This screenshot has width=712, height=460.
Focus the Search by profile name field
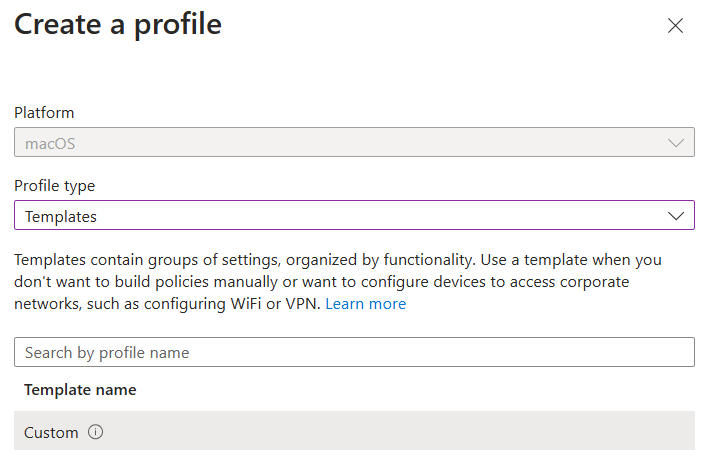click(x=354, y=352)
